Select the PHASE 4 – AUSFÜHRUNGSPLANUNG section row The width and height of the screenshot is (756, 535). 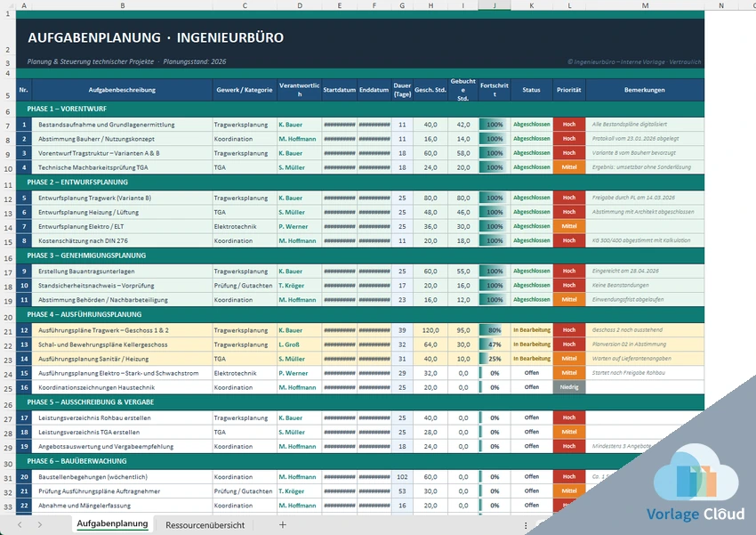click(360, 314)
